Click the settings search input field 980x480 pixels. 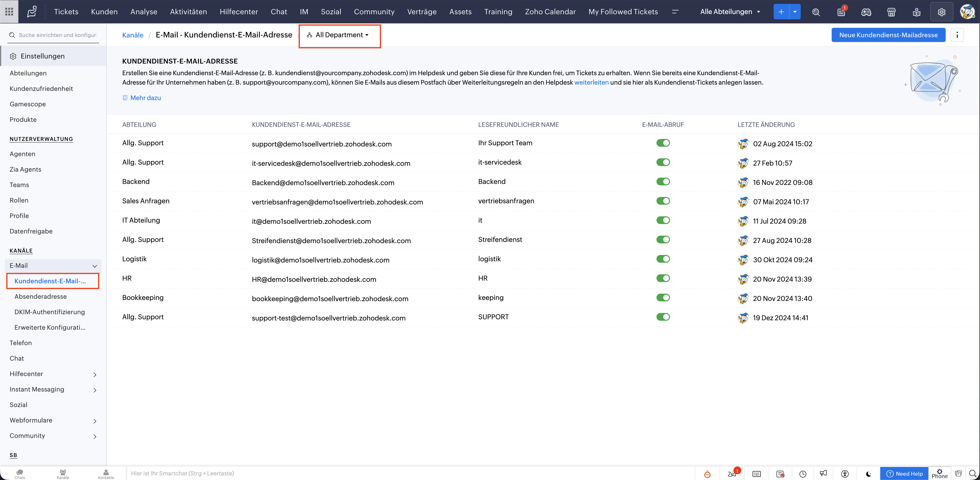pyautogui.click(x=57, y=35)
